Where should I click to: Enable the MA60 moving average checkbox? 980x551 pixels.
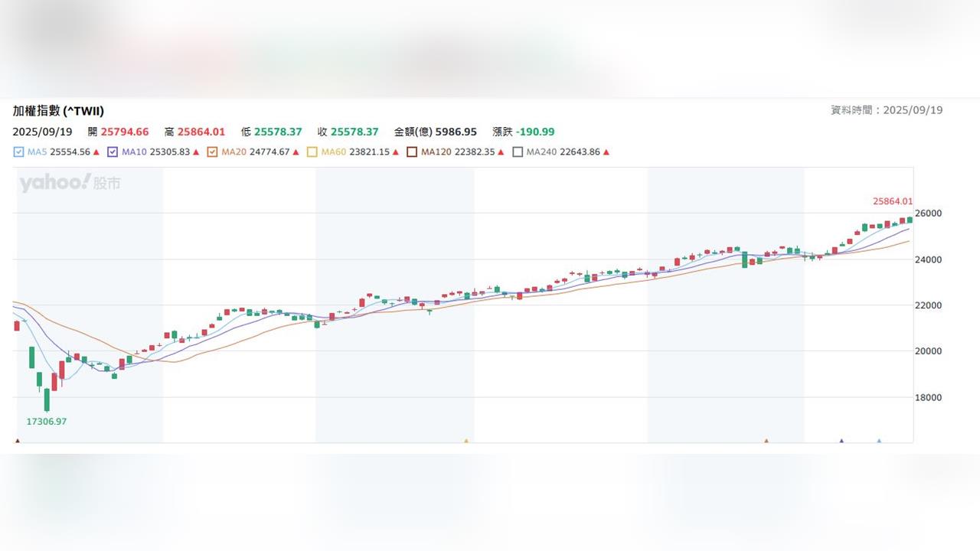click(312, 152)
